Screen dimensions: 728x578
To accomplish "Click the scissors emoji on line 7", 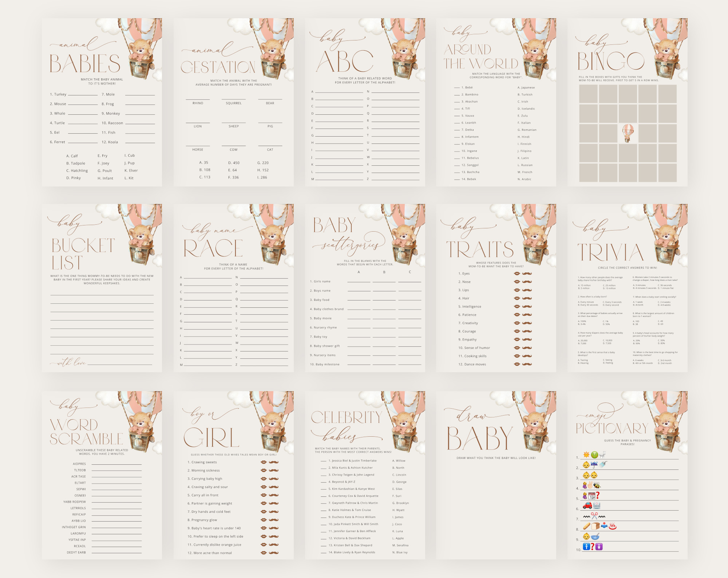I will click(x=594, y=516).
